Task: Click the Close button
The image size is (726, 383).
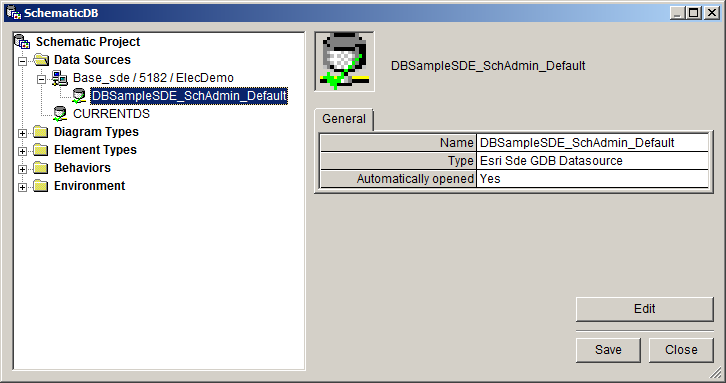Action: (681, 350)
